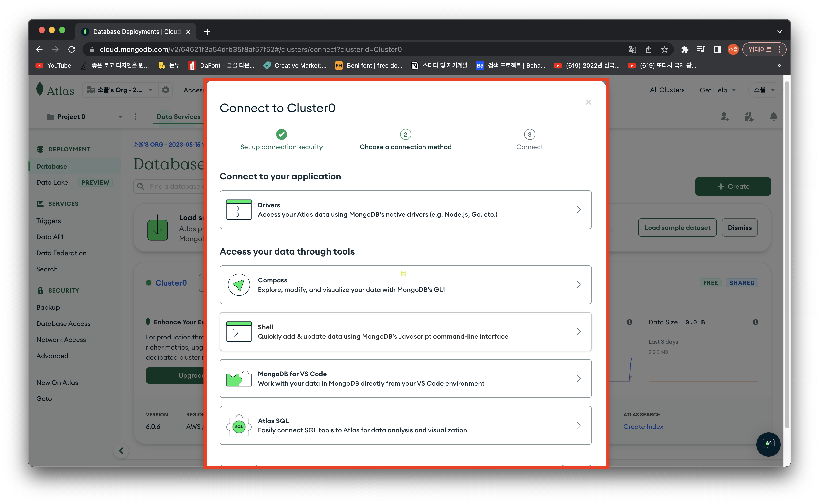819x504 pixels.
Task: Open the translate page icon
Action: (632, 49)
